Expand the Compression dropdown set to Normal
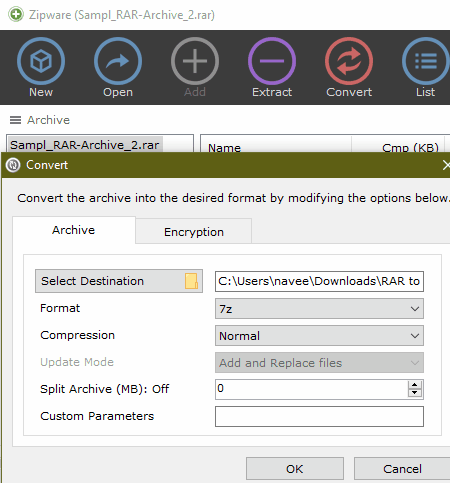 point(319,336)
